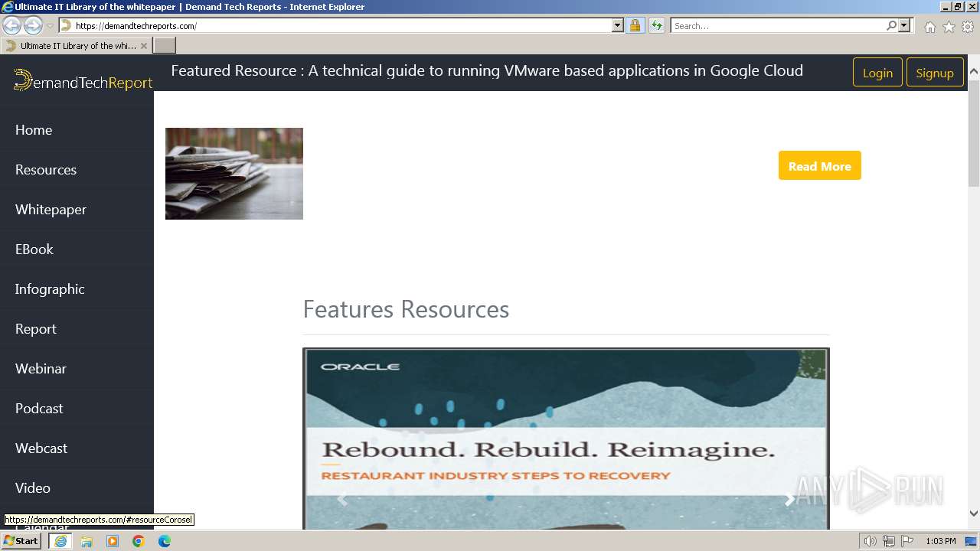Open the EBook sidebar item
980x551 pixels.
(34, 249)
